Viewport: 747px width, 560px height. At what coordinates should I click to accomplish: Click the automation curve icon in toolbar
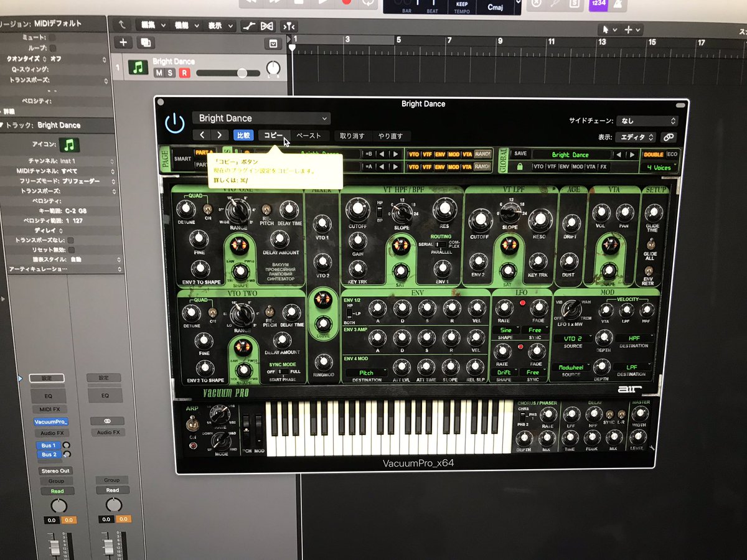point(249,26)
